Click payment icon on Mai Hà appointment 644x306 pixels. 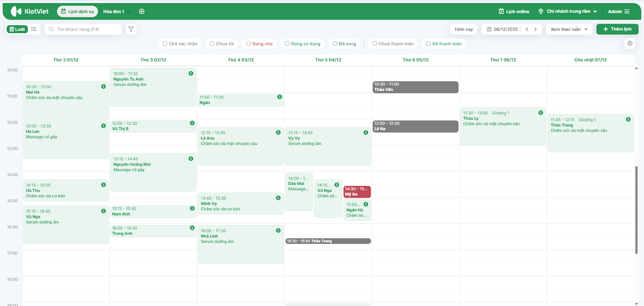[103, 87]
